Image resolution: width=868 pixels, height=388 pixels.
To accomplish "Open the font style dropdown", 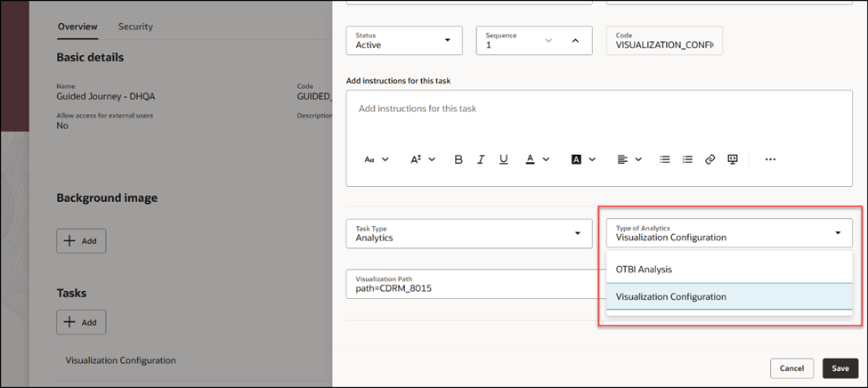I will 377,159.
